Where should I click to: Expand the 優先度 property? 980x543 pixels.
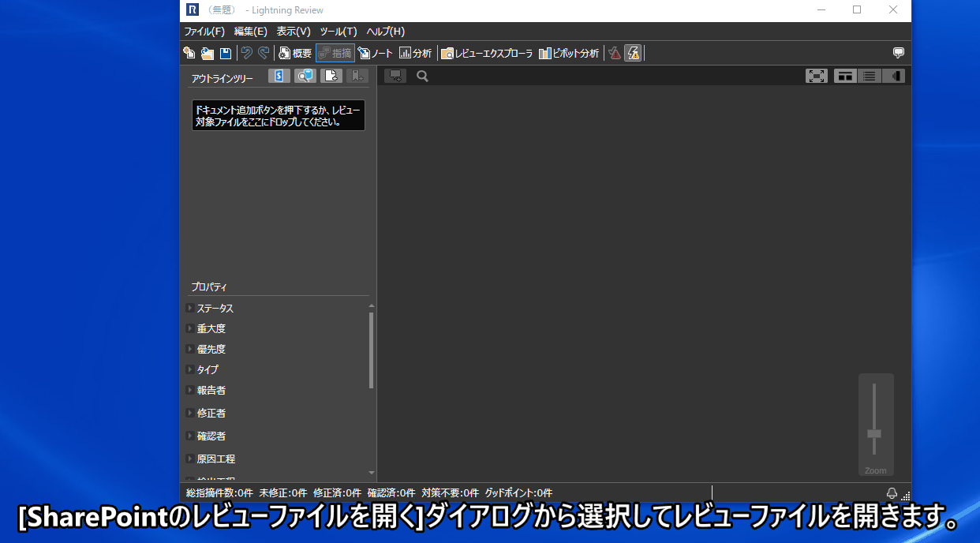(190, 349)
